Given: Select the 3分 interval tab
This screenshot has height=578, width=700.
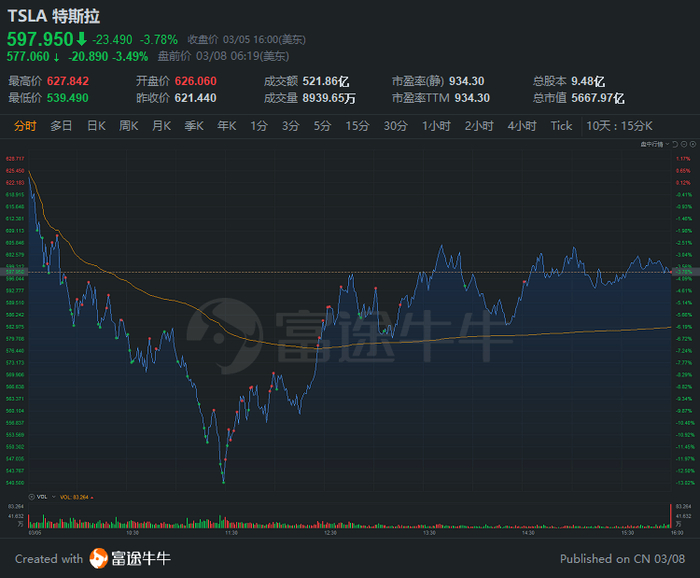Looking at the screenshot, I should click(290, 126).
